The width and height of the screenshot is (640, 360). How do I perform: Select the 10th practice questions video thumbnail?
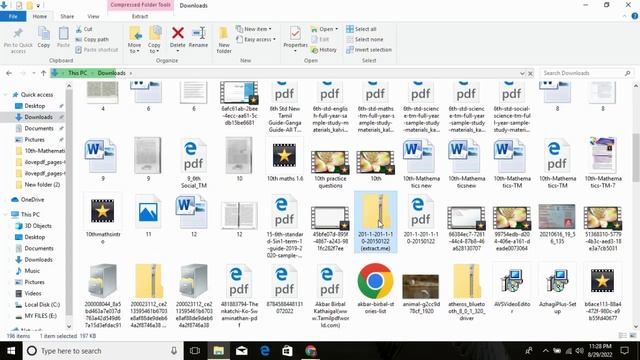click(330, 163)
